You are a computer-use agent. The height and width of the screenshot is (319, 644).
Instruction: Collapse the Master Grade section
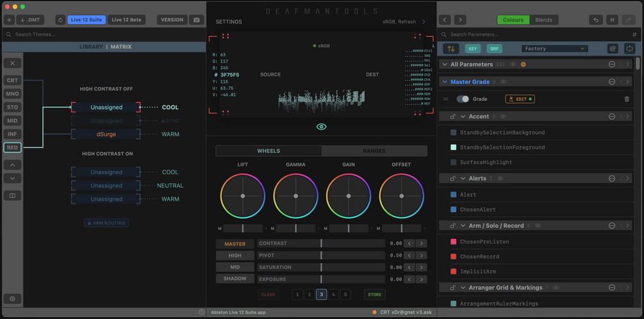click(445, 82)
